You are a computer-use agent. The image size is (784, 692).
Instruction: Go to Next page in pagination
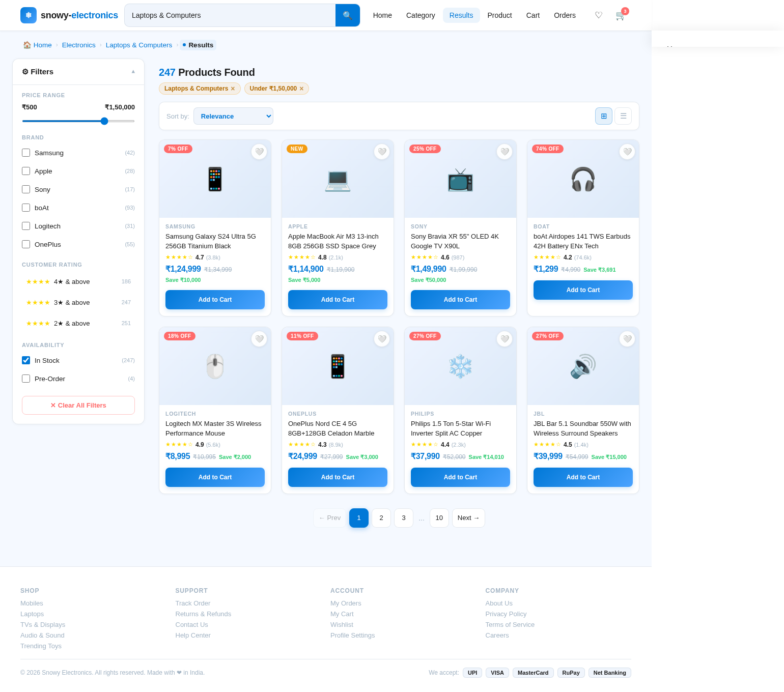468,518
